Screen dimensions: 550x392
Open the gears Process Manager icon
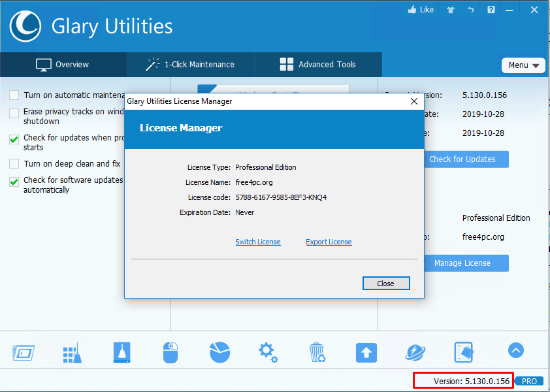point(268,353)
